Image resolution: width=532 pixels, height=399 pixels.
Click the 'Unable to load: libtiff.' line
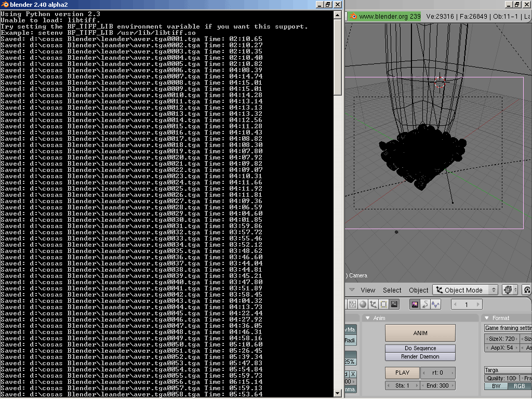pyautogui.click(x=50, y=20)
